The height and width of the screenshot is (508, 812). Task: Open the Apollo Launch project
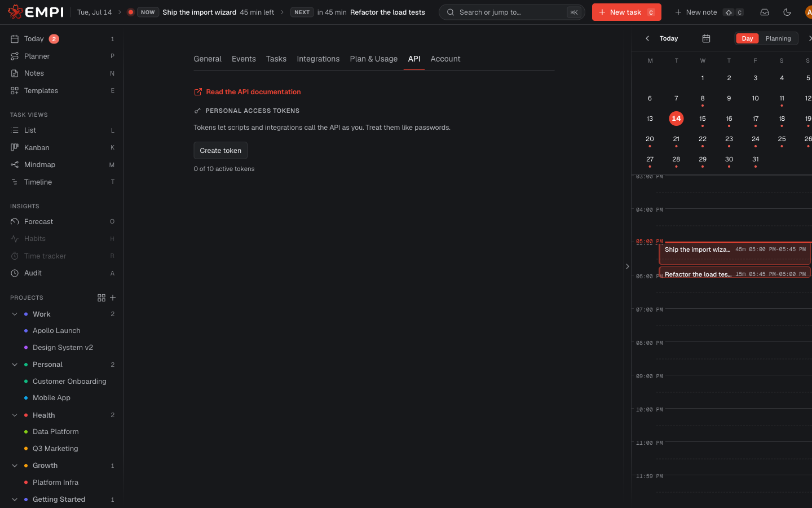pyautogui.click(x=56, y=331)
